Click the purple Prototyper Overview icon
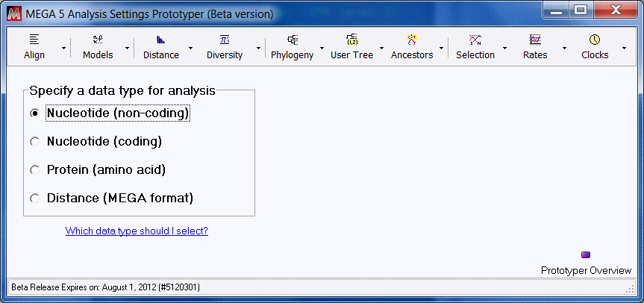 [586, 254]
